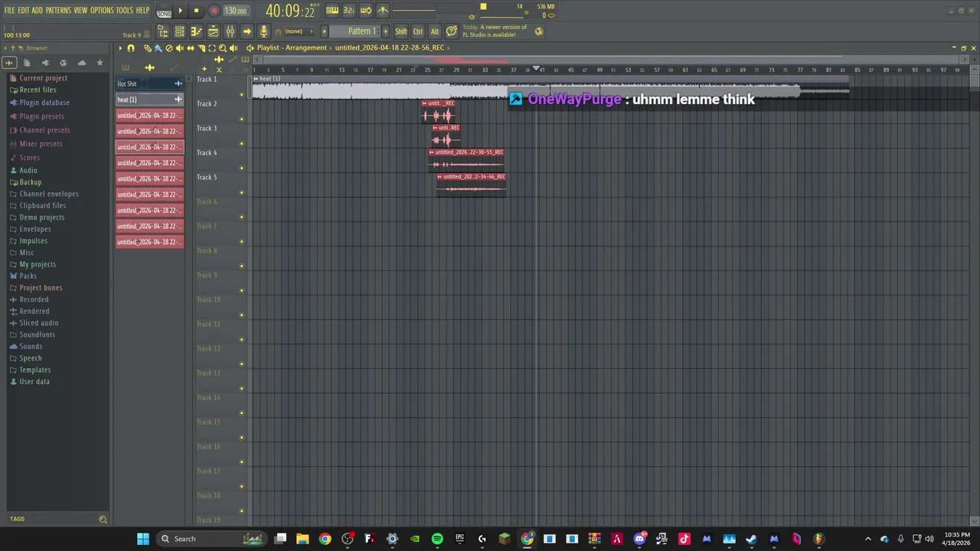980x551 pixels.
Task: Open playlist options menu arrow
Action: (x=120, y=48)
